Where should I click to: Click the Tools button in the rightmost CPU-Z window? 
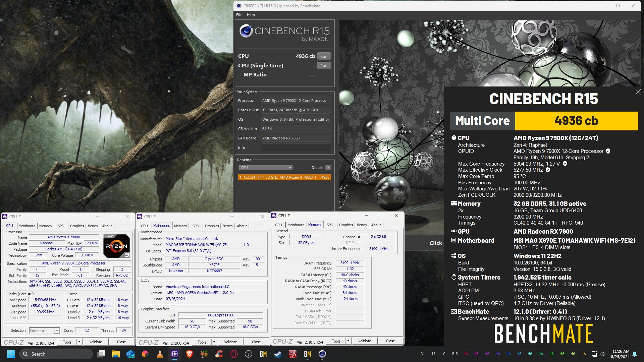pos(336,341)
